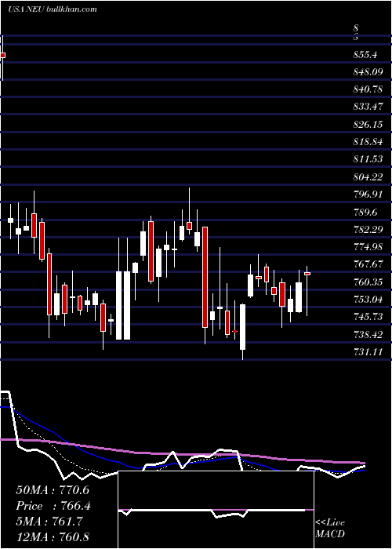Click the last candlestick on the right
Screen dimensions: 392x549
307,291
